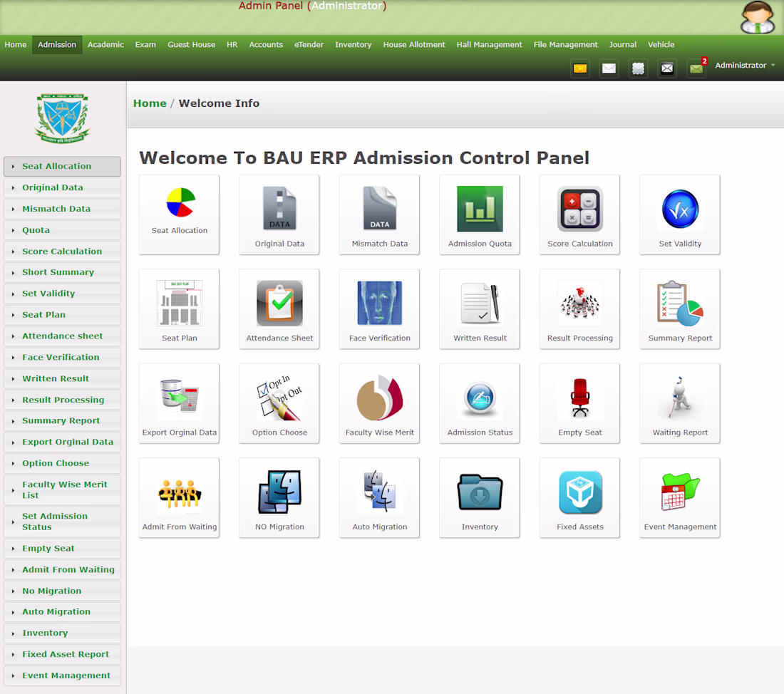Open sidebar Empty Seat link

click(x=62, y=549)
